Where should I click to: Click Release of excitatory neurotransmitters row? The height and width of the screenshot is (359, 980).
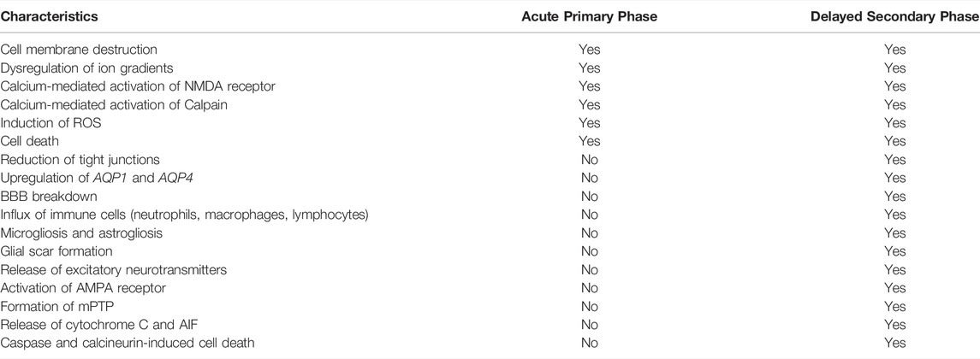490,270
